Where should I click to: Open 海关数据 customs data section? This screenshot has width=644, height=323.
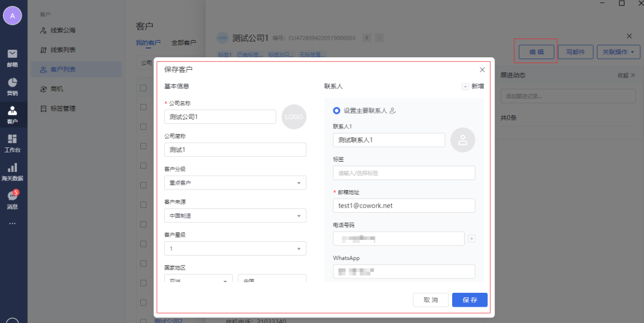tap(13, 171)
